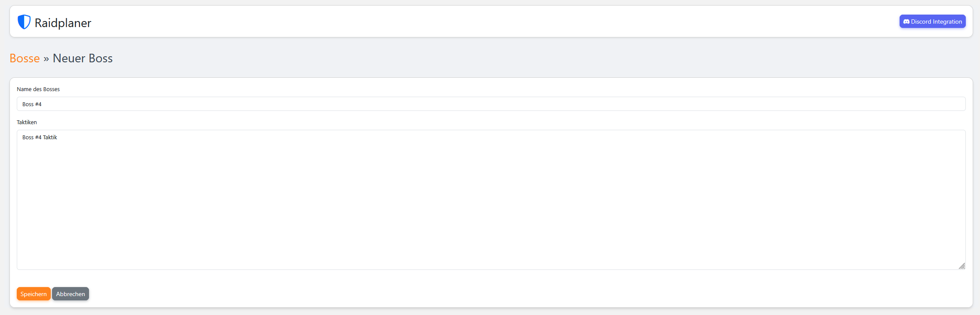980x315 pixels.
Task: Click the Name des Bosses label
Action: coord(38,89)
